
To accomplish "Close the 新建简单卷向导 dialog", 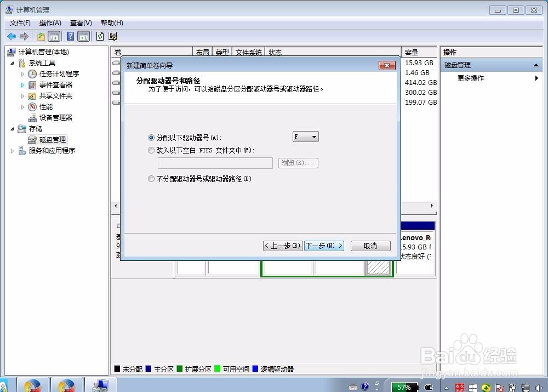I will [x=387, y=65].
